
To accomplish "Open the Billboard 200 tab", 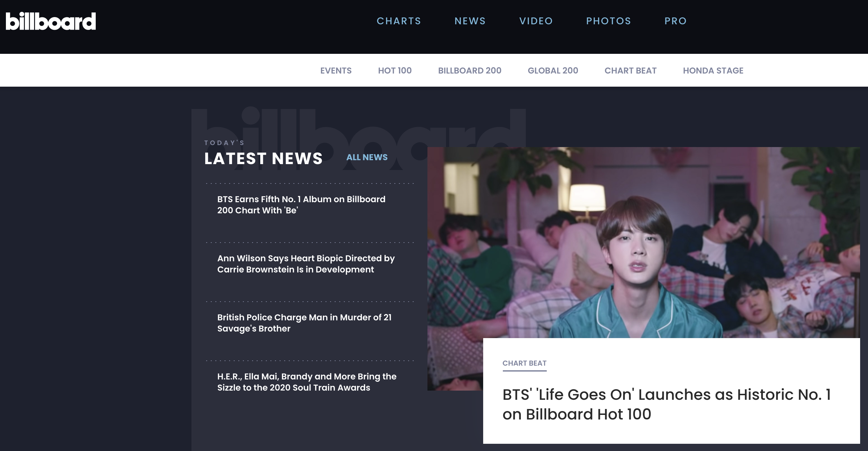I will click(469, 71).
